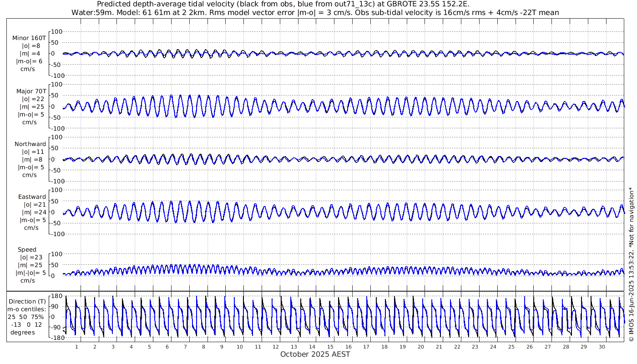This screenshot has height=364, width=637.
Task: Click "|m| =25" under the Speed label
Action: [31, 265]
